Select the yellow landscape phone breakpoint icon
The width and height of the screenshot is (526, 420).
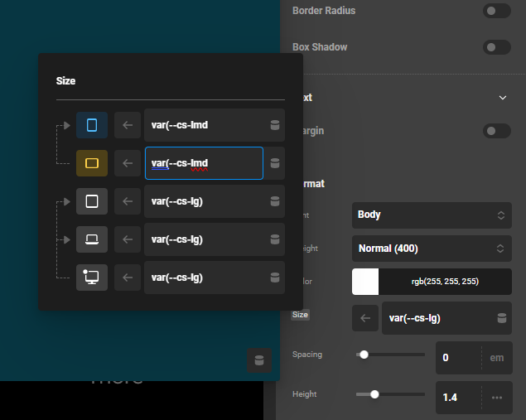coord(92,163)
